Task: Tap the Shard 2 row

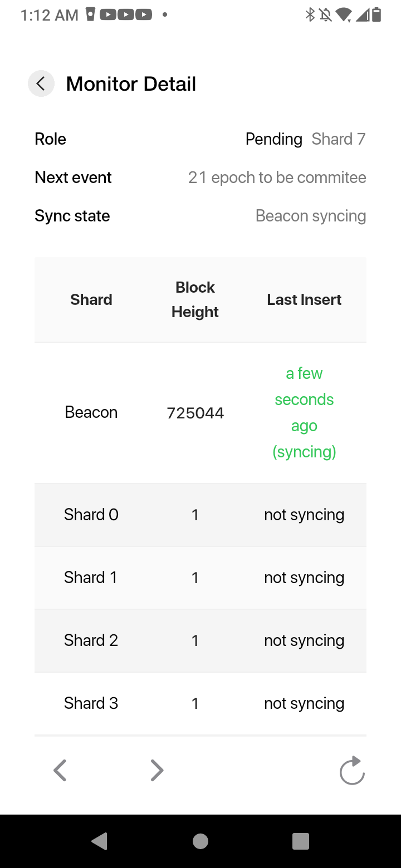Action: click(x=200, y=640)
